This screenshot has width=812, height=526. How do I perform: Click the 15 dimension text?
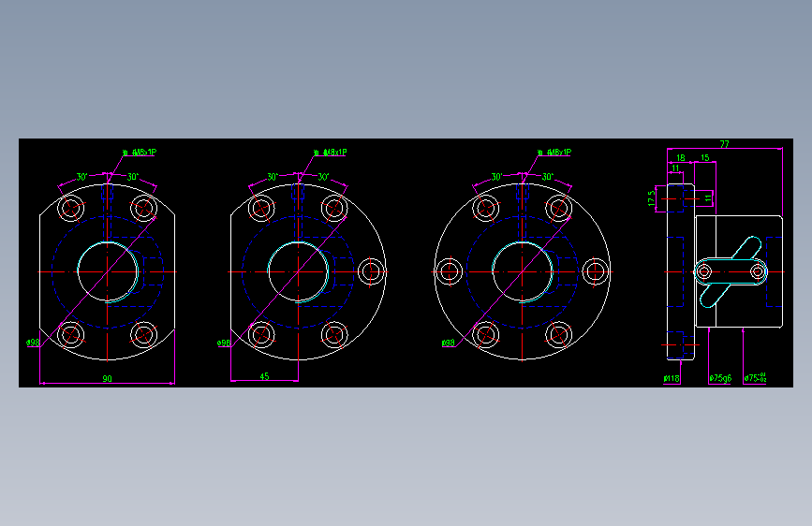(x=705, y=157)
